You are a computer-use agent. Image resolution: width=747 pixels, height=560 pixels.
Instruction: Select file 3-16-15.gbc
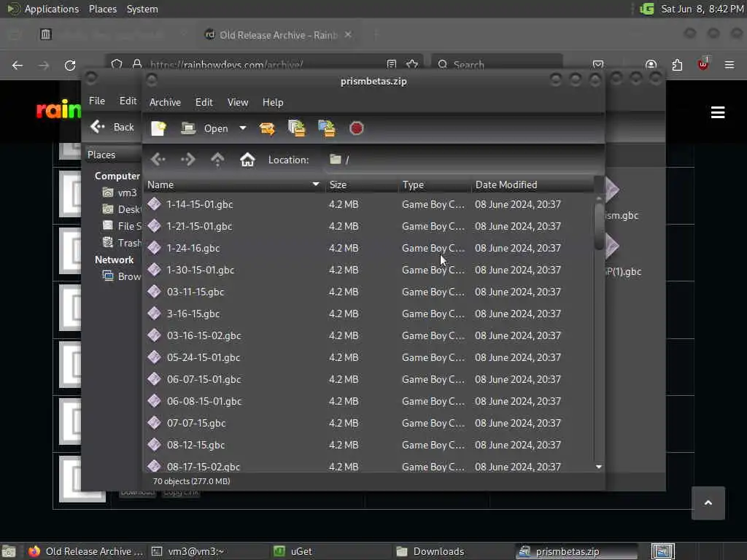coord(369,314)
